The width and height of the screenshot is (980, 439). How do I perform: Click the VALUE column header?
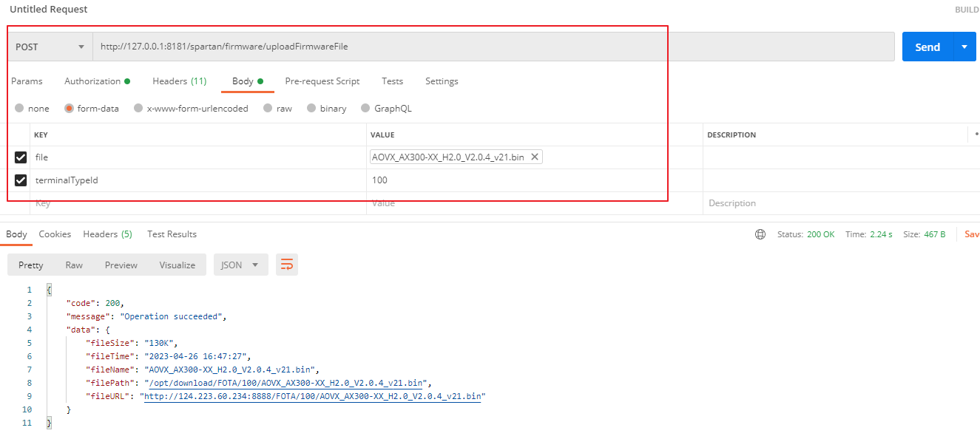pyautogui.click(x=382, y=135)
